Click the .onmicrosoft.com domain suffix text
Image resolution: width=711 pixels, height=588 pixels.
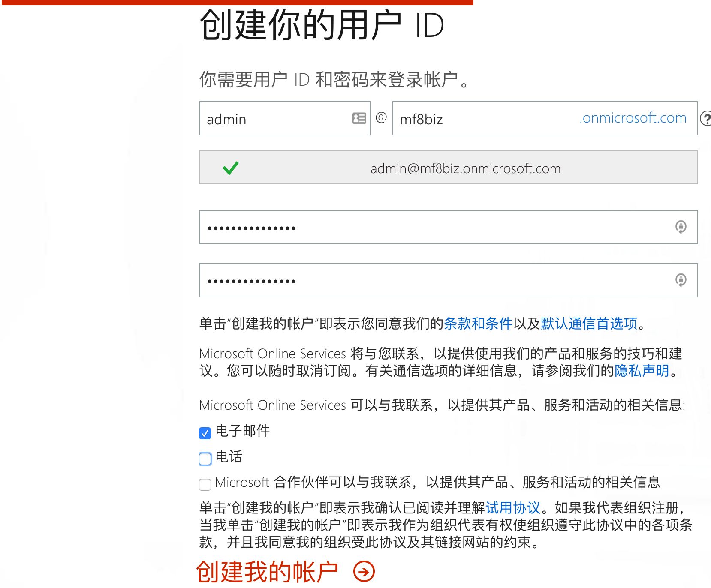tap(633, 118)
